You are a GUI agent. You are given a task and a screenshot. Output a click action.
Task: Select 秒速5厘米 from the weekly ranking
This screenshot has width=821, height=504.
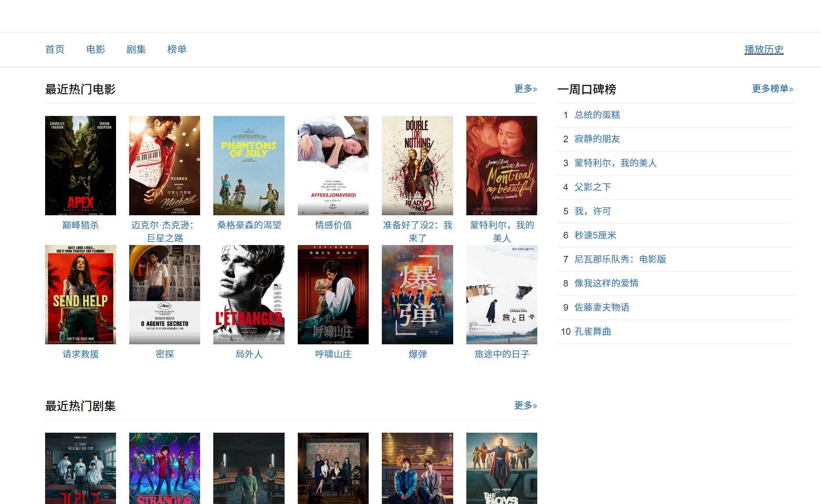595,235
